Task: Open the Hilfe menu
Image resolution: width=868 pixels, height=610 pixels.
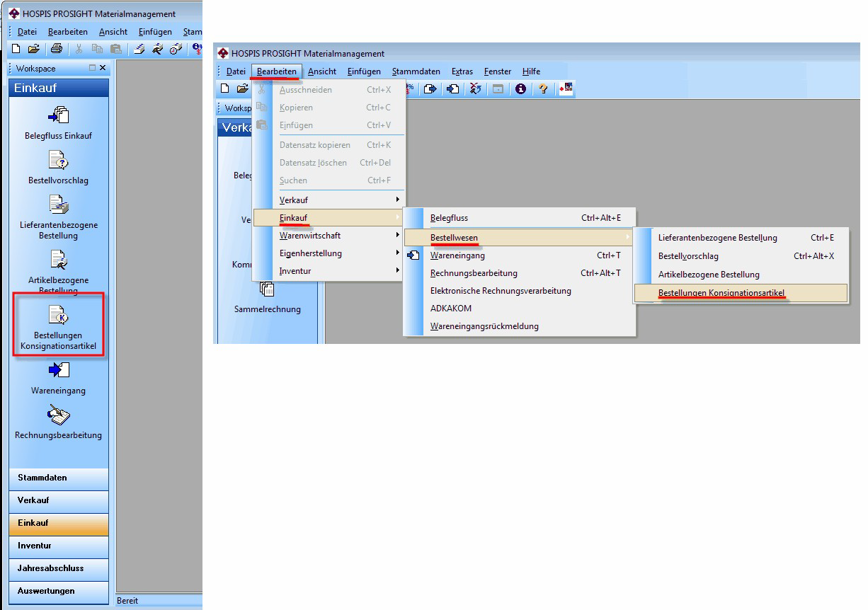Action: point(531,71)
